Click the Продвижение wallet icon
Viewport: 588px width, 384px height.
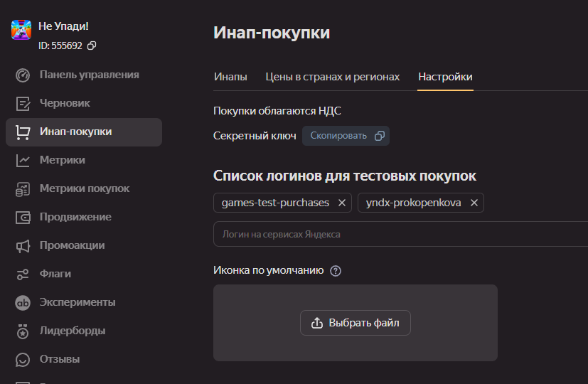[x=23, y=218]
